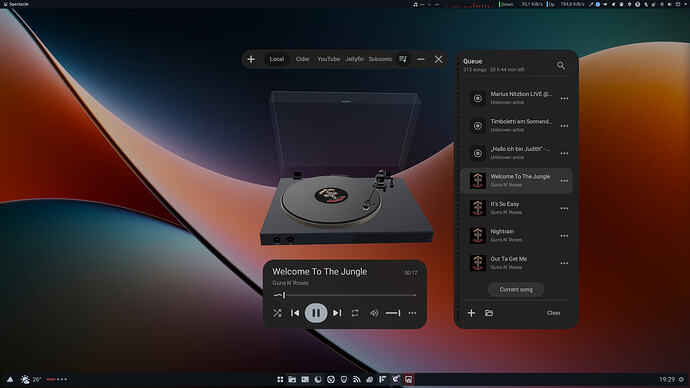Select It's So Easy in the queue

[516, 208]
